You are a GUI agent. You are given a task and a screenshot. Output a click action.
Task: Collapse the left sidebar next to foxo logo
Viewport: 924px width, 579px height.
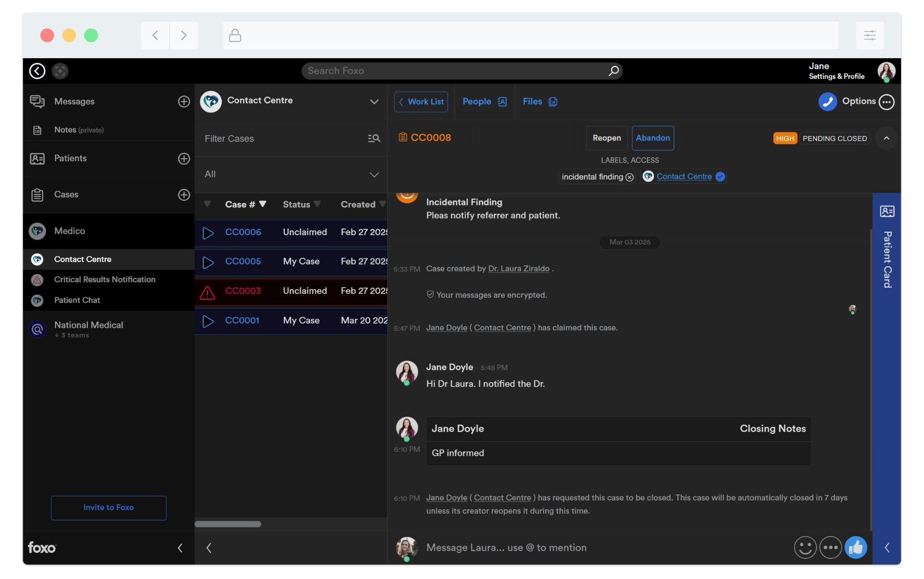180,548
